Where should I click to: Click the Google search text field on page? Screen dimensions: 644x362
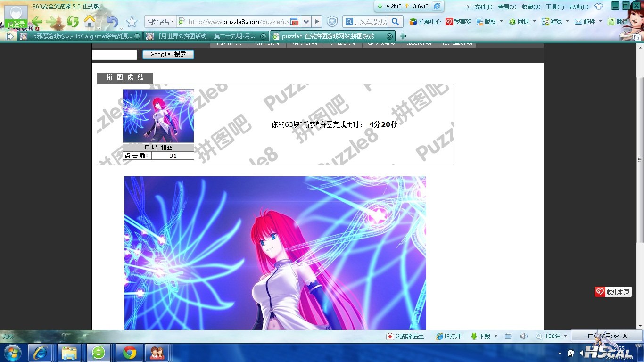(115, 55)
